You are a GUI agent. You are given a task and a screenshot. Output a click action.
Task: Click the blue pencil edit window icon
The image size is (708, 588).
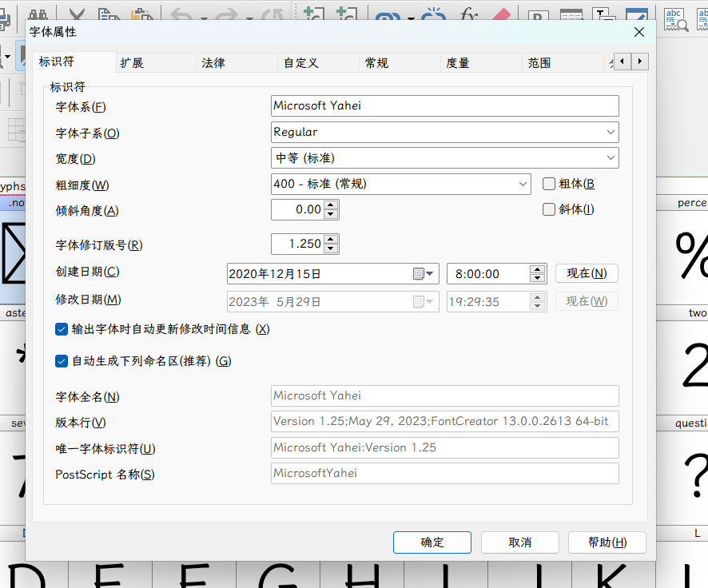(637, 14)
